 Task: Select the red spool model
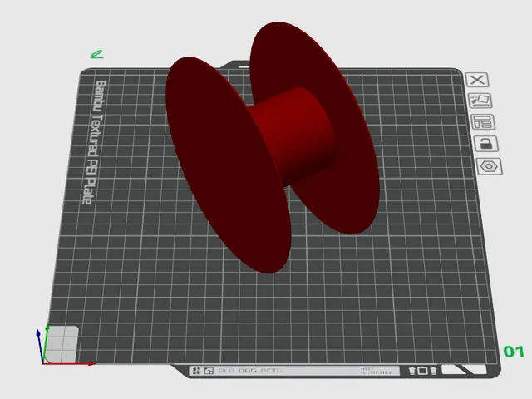(x=272, y=148)
